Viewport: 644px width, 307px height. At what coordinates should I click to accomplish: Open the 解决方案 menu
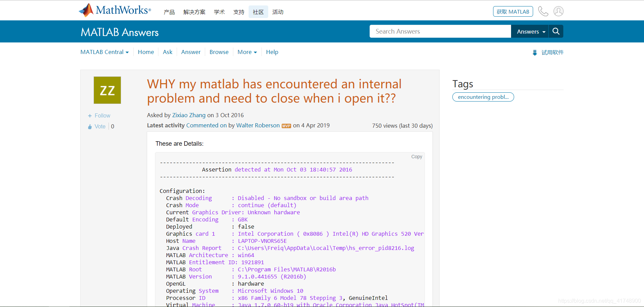pyautogui.click(x=194, y=12)
